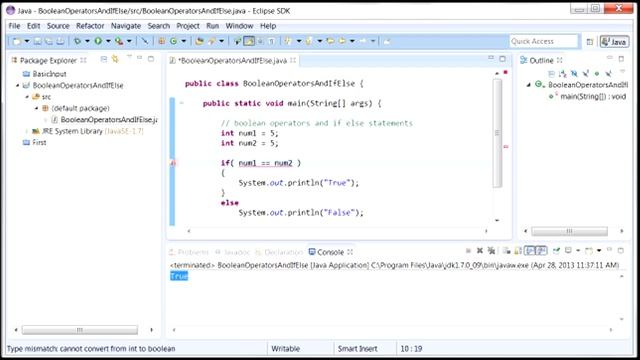The image size is (640, 360).
Task: Click the Print toolbar icon
Action: point(60,41)
